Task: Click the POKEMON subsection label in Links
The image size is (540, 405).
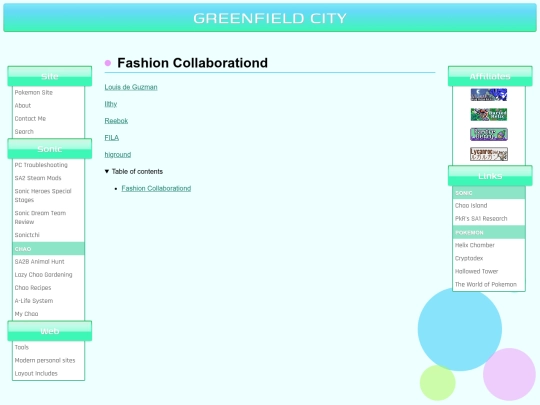Action: click(x=489, y=232)
